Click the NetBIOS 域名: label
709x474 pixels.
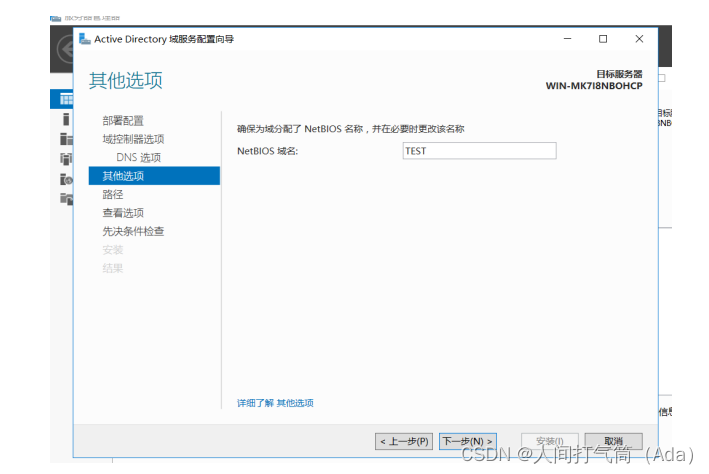(x=267, y=151)
